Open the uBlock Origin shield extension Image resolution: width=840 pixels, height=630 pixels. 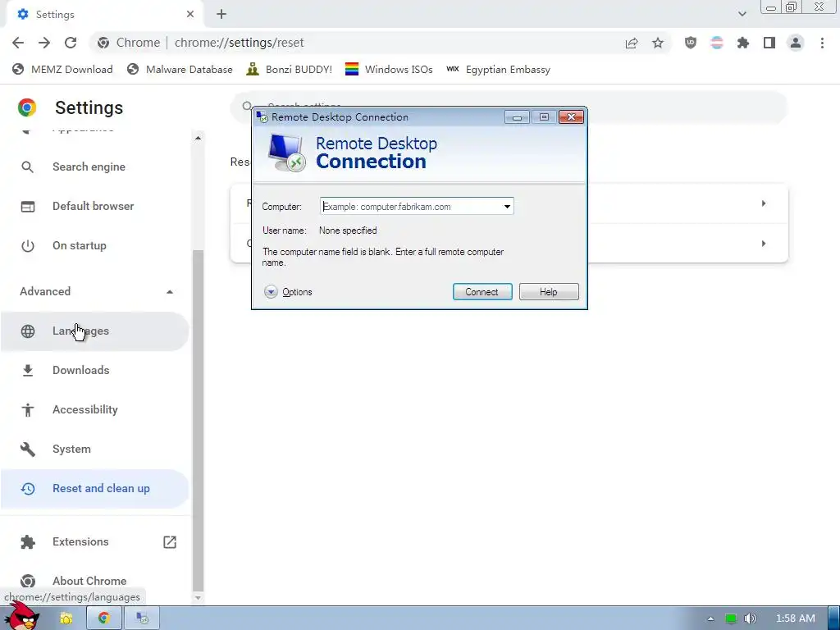coord(691,43)
